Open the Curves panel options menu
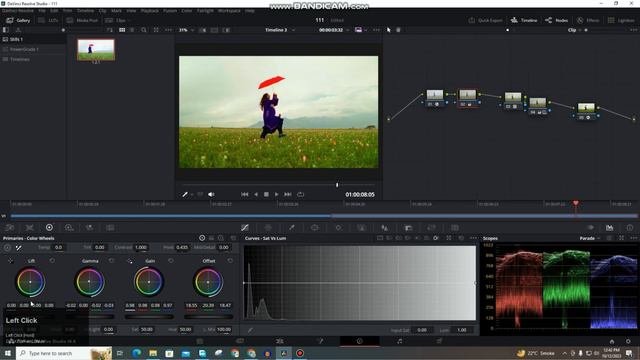 tap(473, 238)
